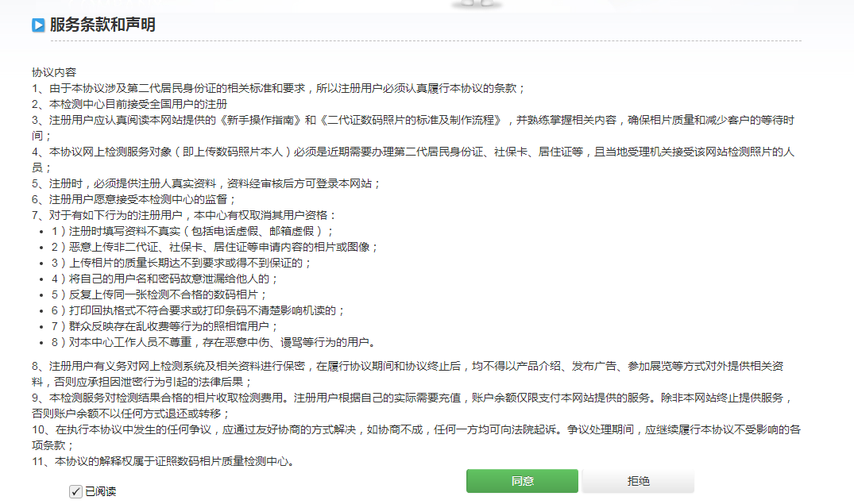Click the 拒绝 button

[638, 481]
